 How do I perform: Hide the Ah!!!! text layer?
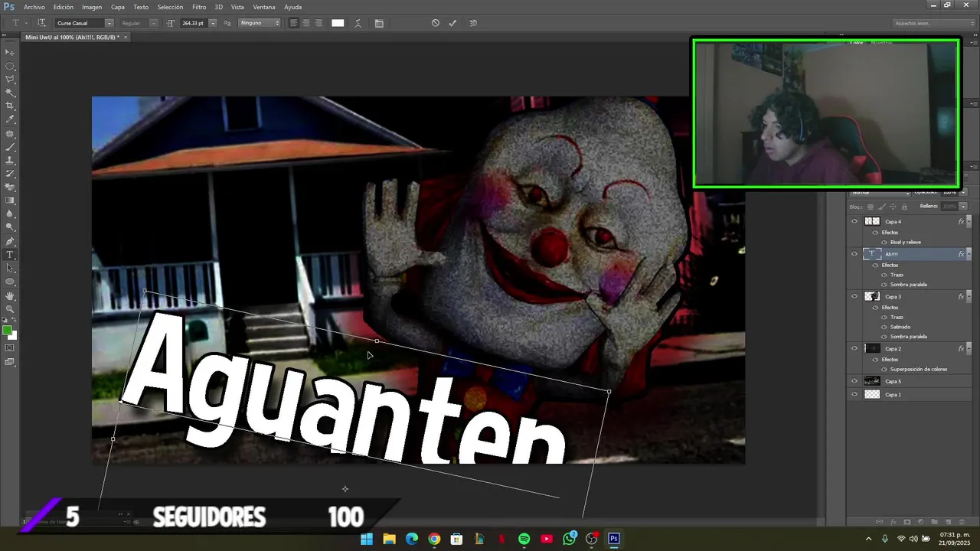point(854,254)
